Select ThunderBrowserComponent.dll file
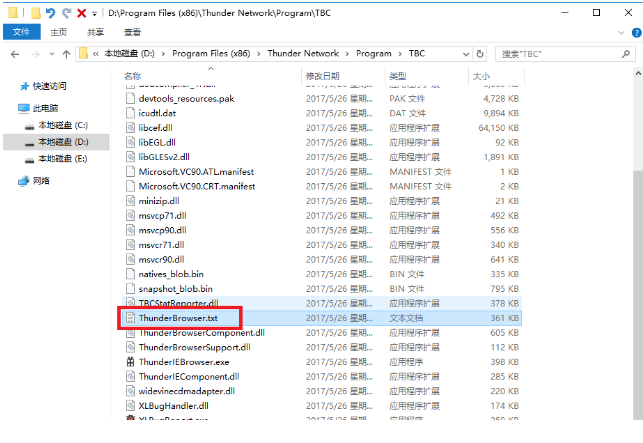The image size is (643, 443). (201, 333)
